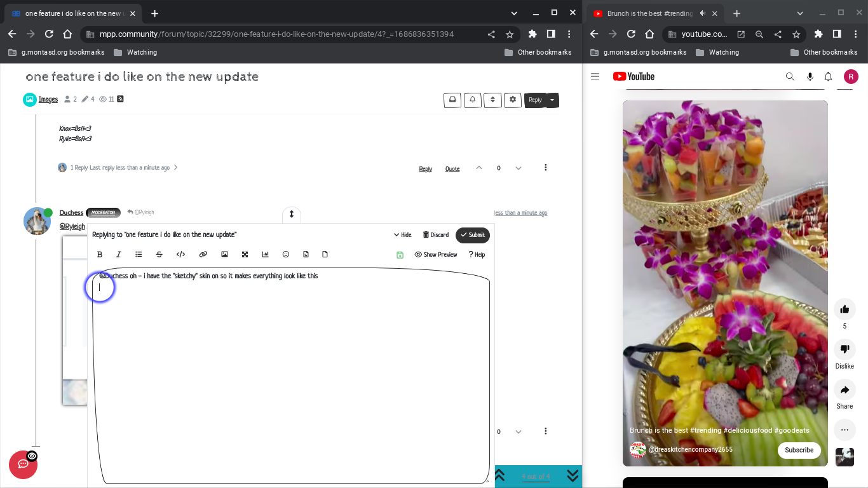This screenshot has height=488, width=868.
Task: Open YouTube search icon
Action: pos(790,76)
